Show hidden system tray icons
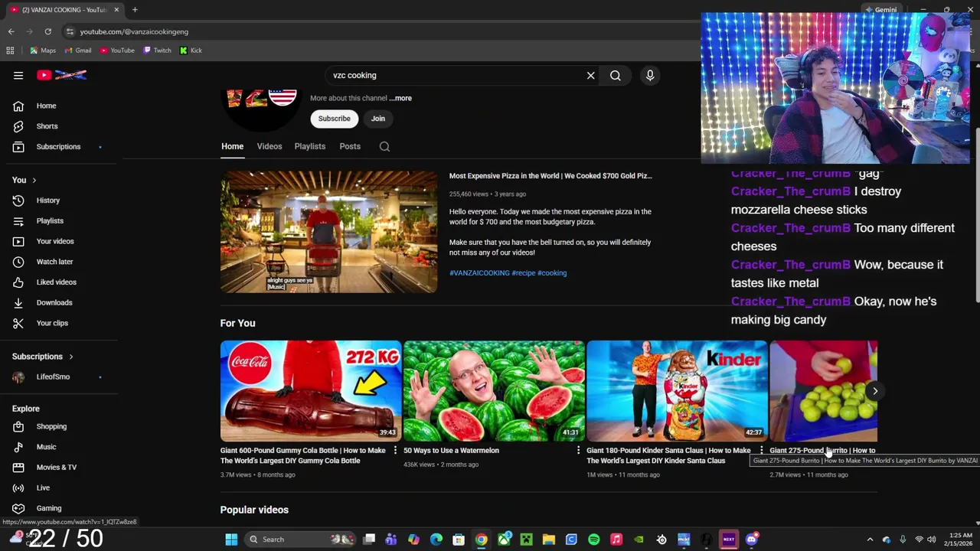This screenshot has width=980, height=551. click(870, 540)
